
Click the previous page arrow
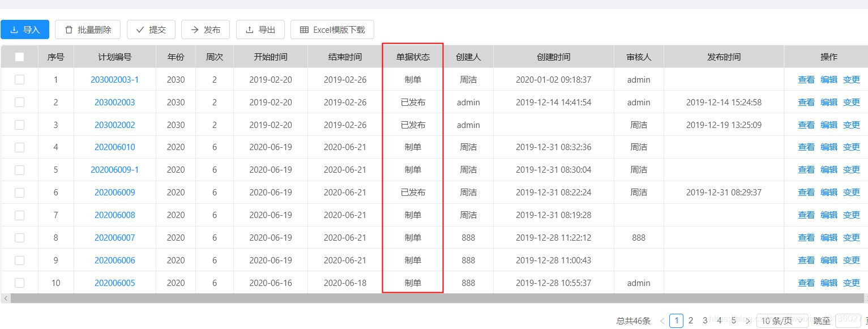coord(662,321)
